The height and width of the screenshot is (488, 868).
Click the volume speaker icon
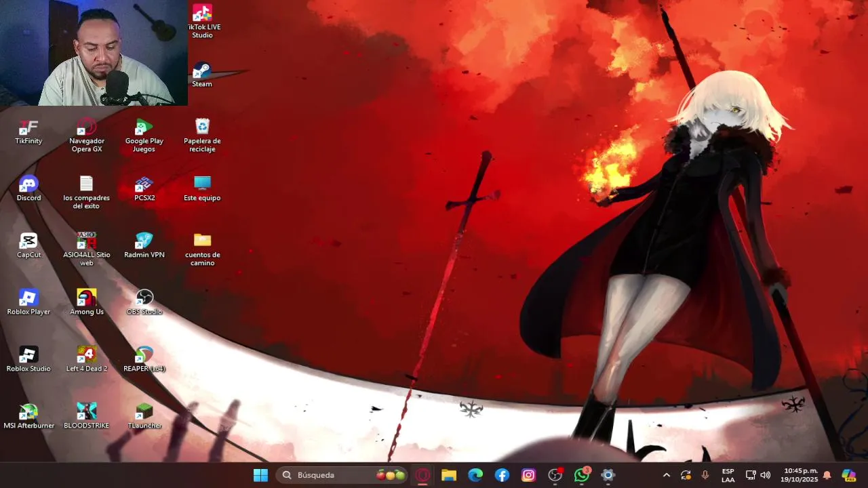pyautogui.click(x=766, y=475)
